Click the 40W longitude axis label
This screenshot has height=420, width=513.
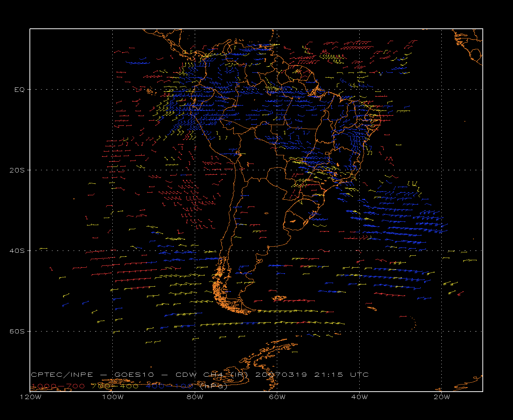coord(359,397)
